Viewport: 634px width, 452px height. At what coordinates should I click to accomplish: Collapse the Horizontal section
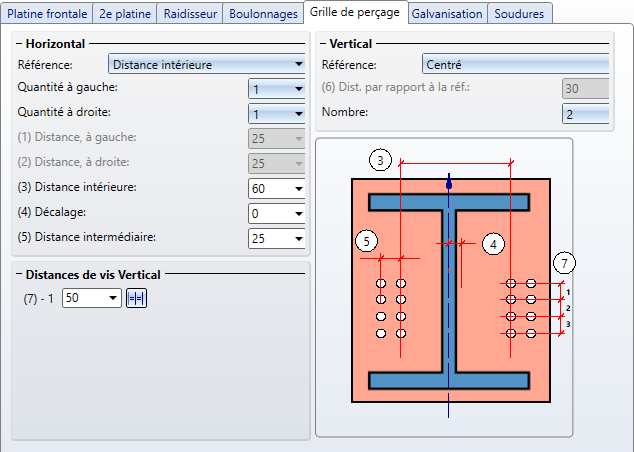(20, 44)
